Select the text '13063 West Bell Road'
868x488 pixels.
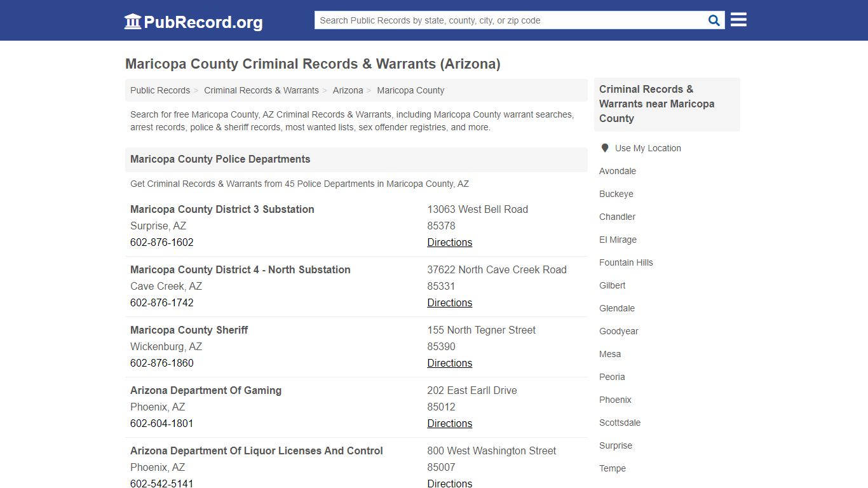[477, 209]
